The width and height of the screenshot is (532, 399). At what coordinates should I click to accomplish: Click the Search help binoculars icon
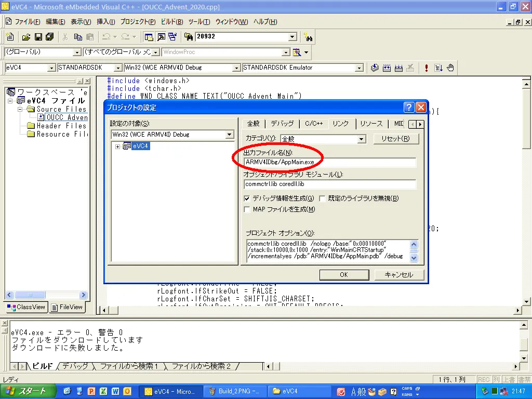click(x=308, y=37)
